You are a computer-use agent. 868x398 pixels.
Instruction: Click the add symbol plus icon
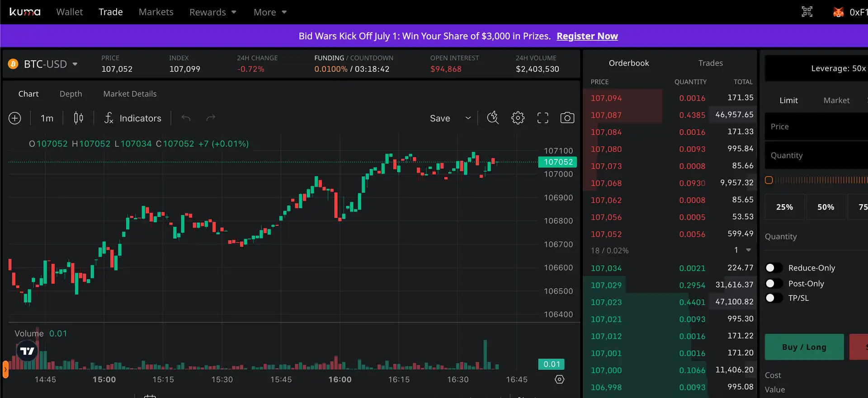click(x=15, y=118)
